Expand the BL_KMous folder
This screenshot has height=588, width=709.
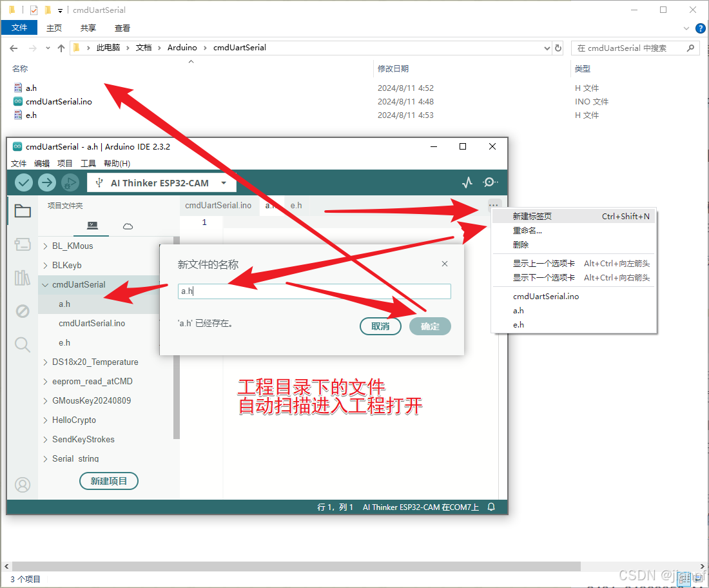coord(45,246)
